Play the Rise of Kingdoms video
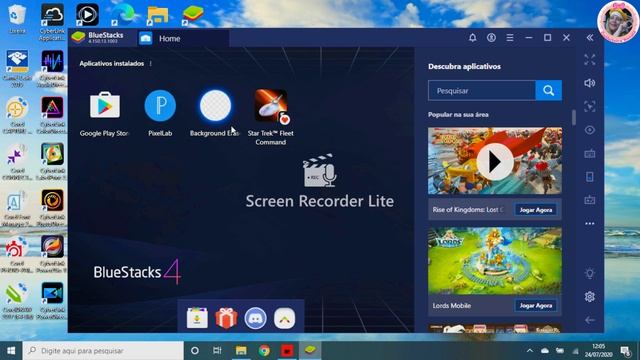 click(495, 162)
